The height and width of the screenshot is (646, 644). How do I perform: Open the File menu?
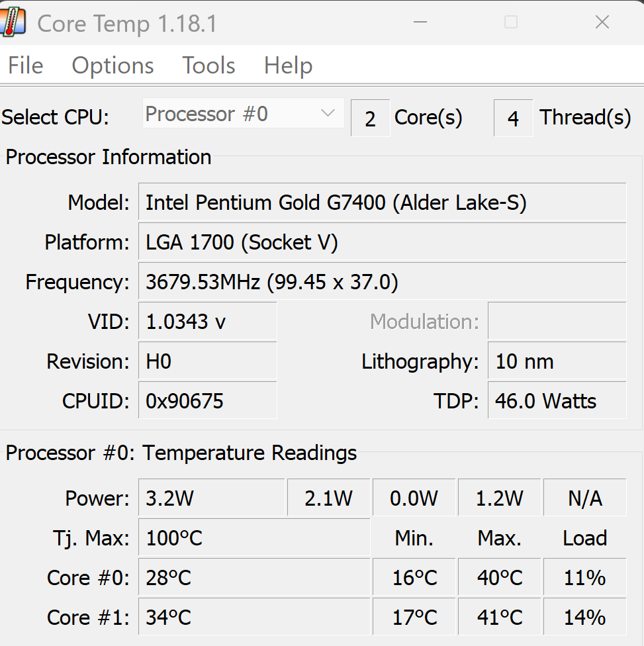click(26, 66)
